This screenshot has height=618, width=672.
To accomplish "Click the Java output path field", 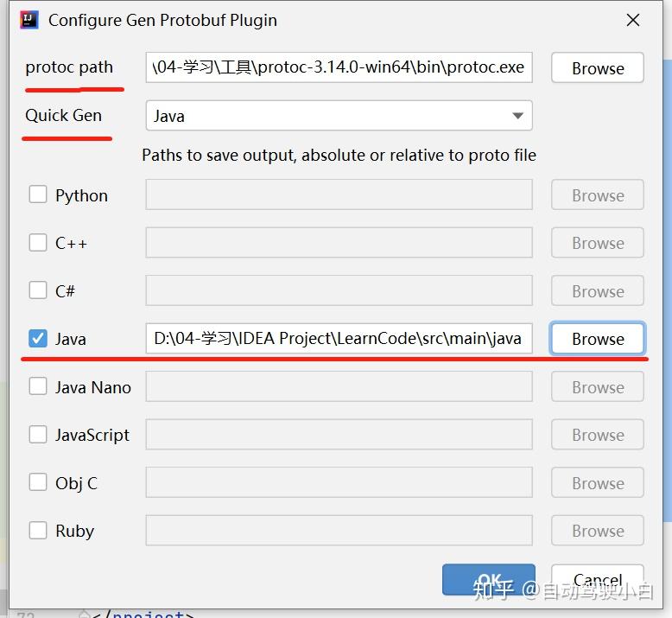I will coord(338,339).
